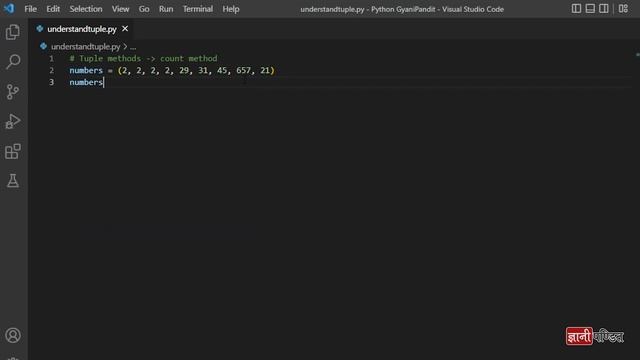This screenshot has height=360, width=640.
Task: Toggle primary side bar layout button
Action: pyautogui.click(x=576, y=9)
